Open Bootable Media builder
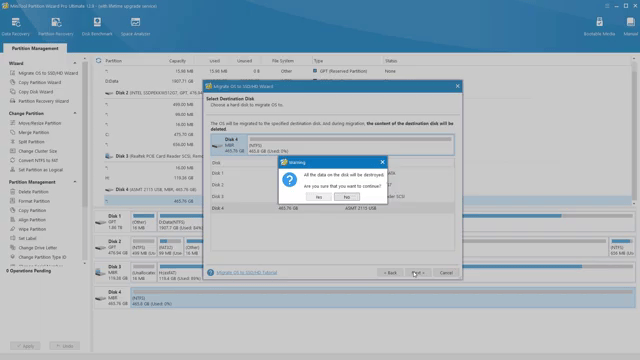The image size is (640, 360). 599,27
